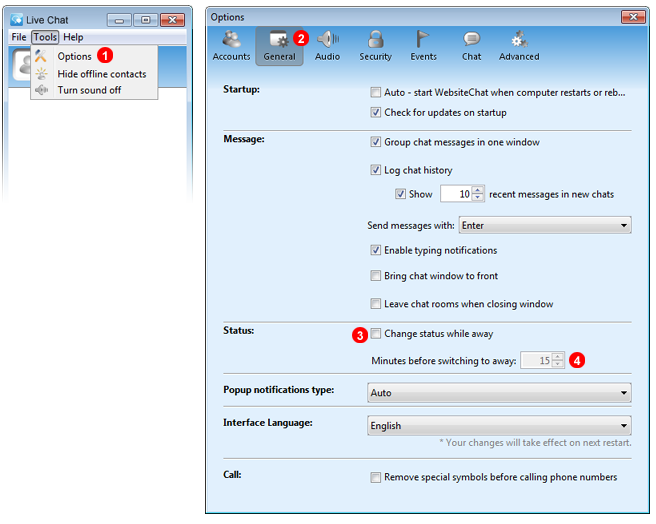The width and height of the screenshot is (656, 524).
Task: Enable Bring chat window to front
Action: point(376,275)
